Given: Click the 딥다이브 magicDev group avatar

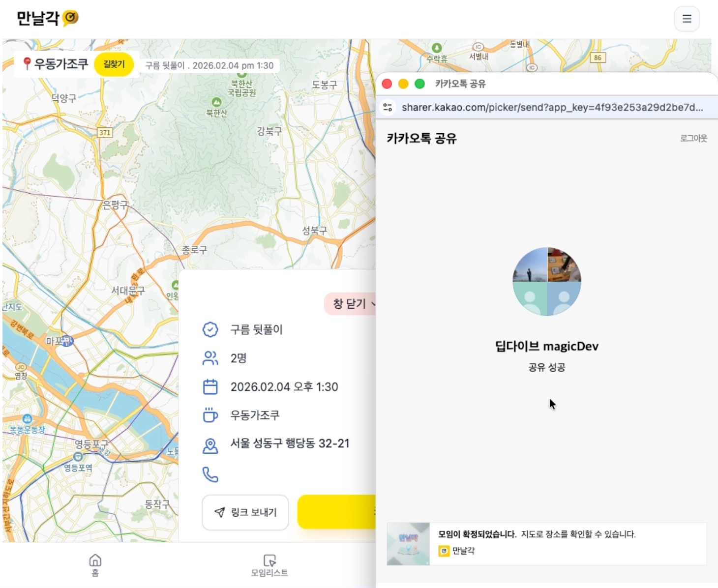Looking at the screenshot, I should click(547, 281).
